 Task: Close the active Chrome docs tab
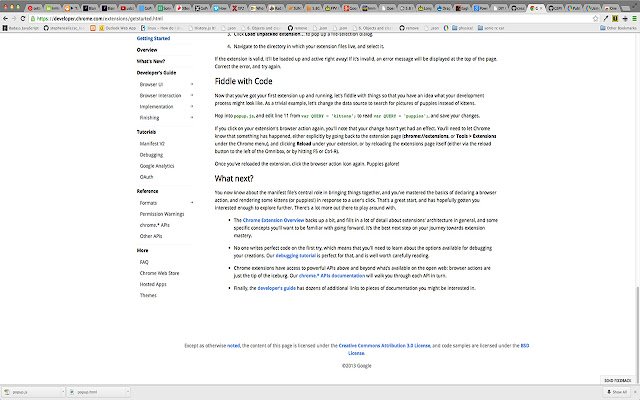[x=542, y=8]
